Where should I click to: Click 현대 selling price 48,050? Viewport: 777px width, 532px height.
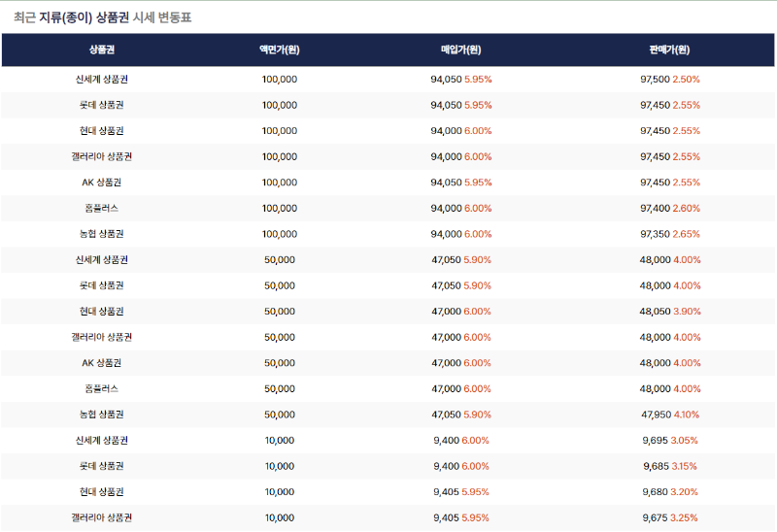click(x=655, y=311)
